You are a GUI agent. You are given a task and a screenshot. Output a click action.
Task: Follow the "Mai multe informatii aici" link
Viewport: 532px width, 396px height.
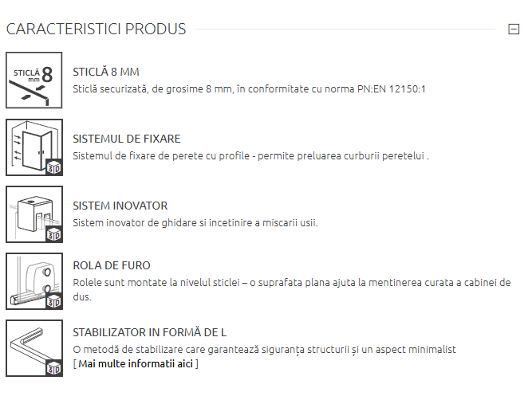tap(136, 364)
